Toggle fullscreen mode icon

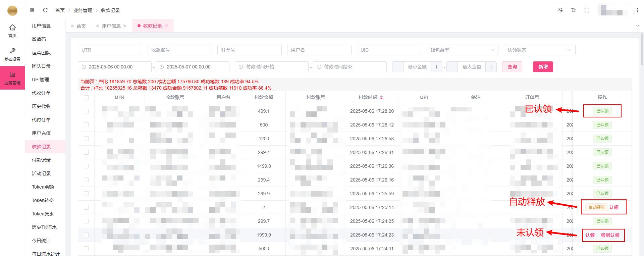(587, 10)
